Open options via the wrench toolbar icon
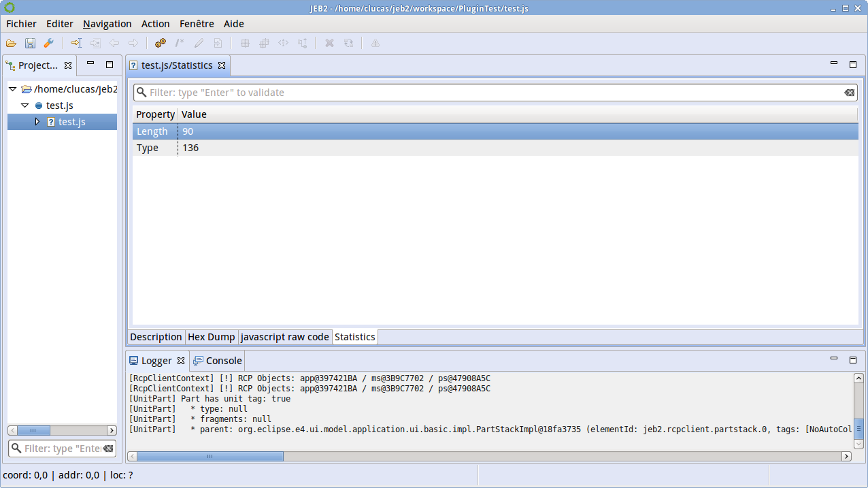Image resolution: width=868 pixels, height=488 pixels. click(48, 43)
